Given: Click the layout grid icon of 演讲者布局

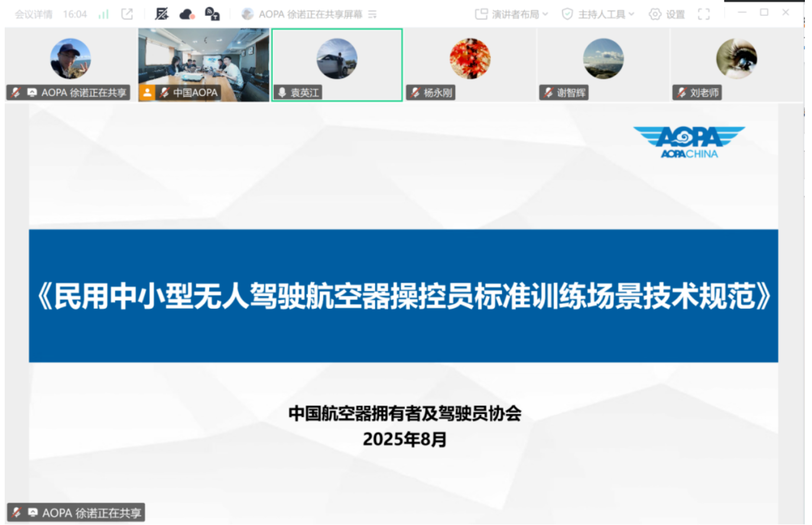Looking at the screenshot, I should coord(482,14).
